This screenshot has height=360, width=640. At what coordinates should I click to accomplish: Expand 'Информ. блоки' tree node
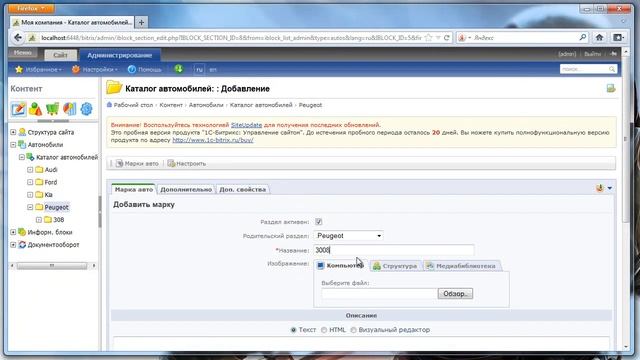(x=13, y=232)
